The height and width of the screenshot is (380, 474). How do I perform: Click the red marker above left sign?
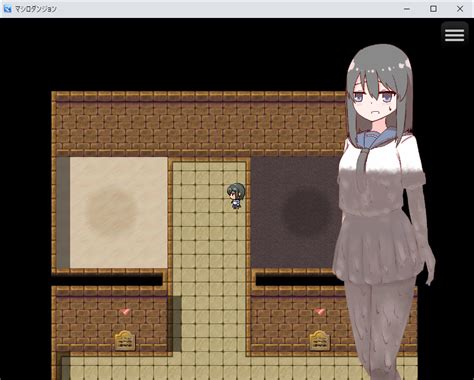[x=125, y=312]
